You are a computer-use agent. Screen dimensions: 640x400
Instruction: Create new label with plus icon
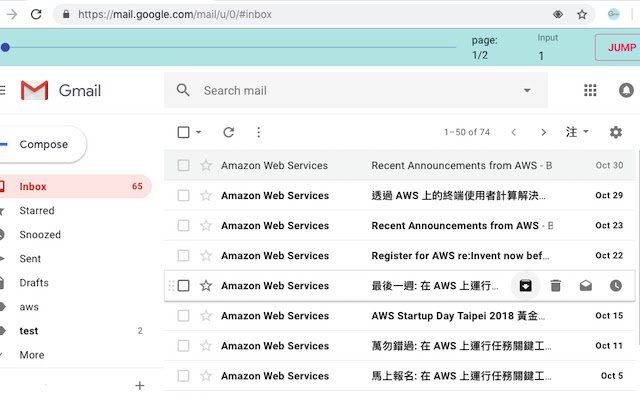click(x=140, y=385)
